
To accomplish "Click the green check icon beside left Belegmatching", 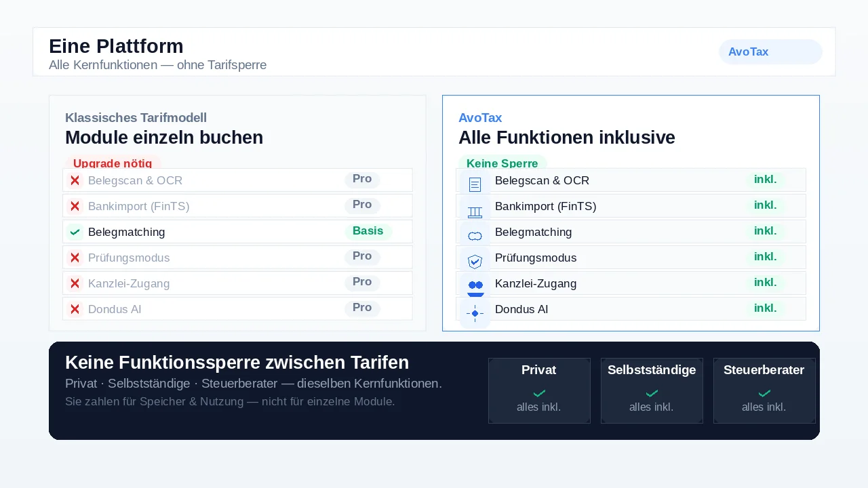I will (x=75, y=232).
